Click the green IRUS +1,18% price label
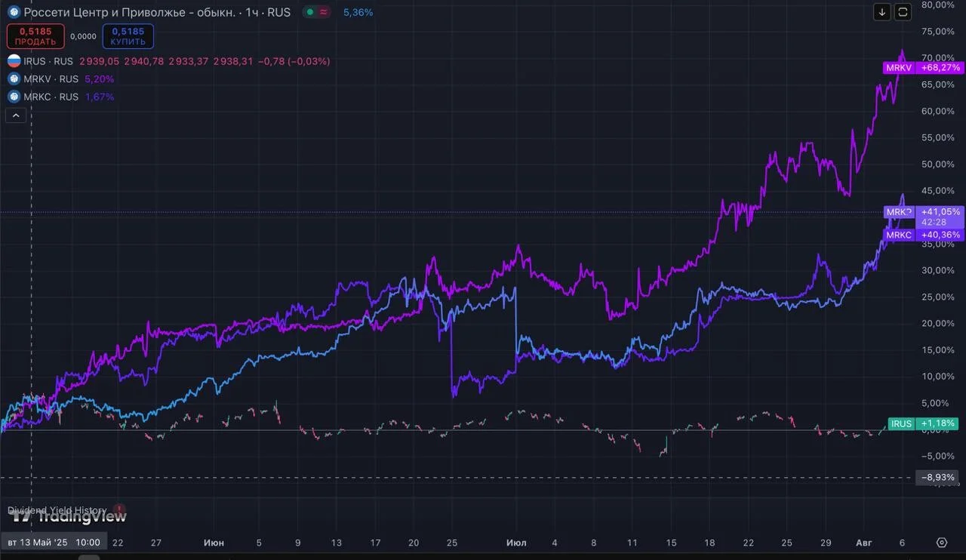 point(924,423)
